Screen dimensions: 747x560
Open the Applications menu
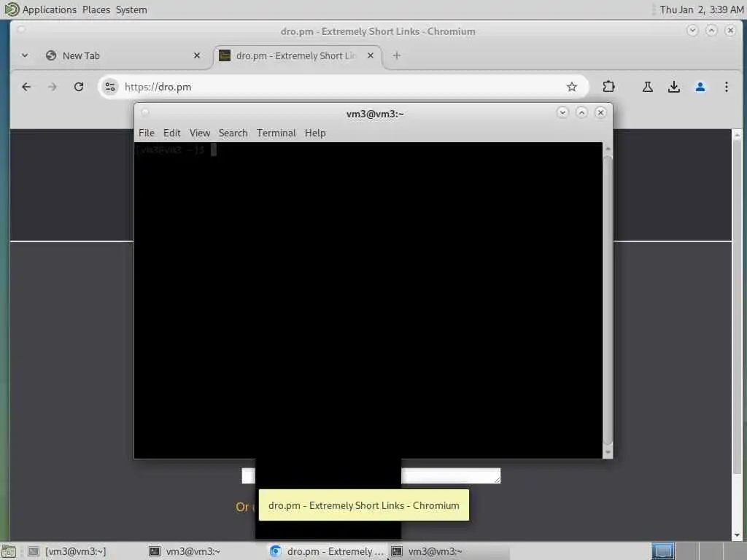49,9
